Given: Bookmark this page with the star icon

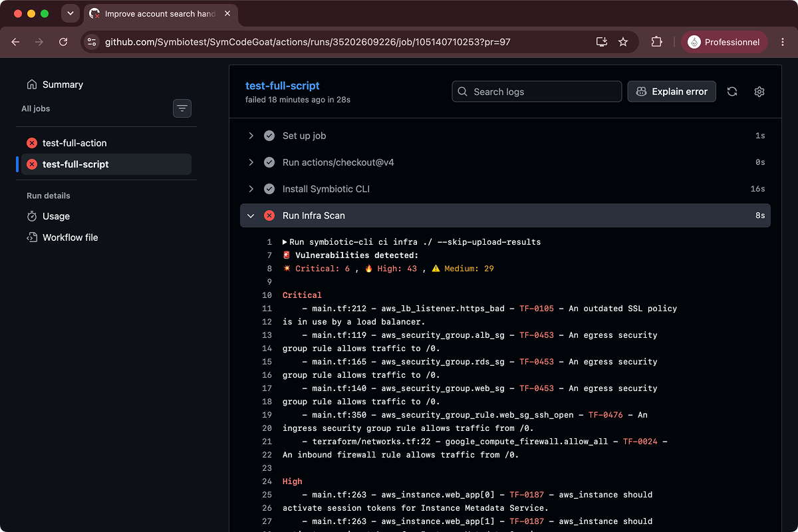Looking at the screenshot, I should pos(623,42).
